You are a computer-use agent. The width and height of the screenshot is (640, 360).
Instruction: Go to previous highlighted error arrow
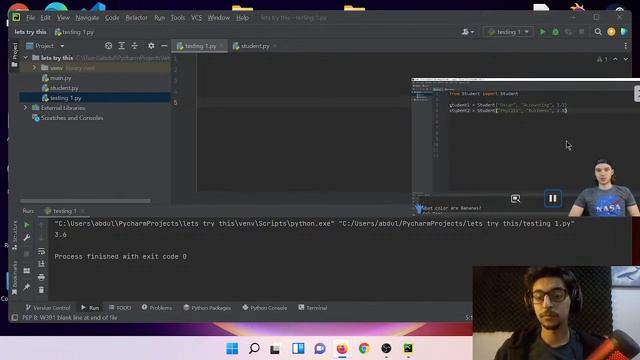[x=616, y=59]
